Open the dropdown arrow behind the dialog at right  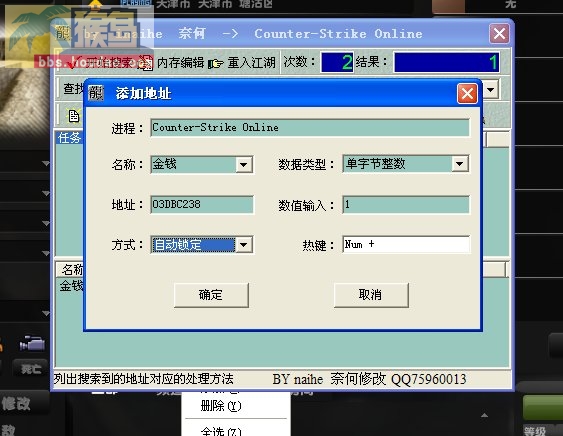pos(490,89)
